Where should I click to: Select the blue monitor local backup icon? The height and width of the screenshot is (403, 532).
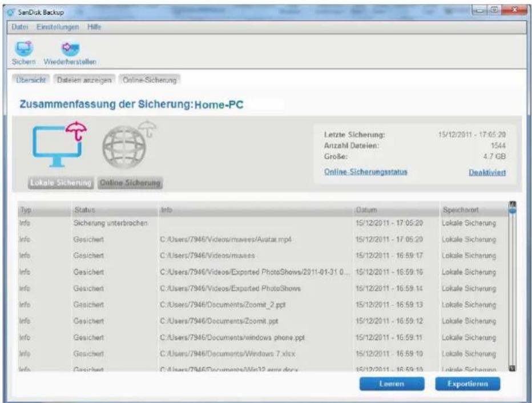click(x=60, y=144)
